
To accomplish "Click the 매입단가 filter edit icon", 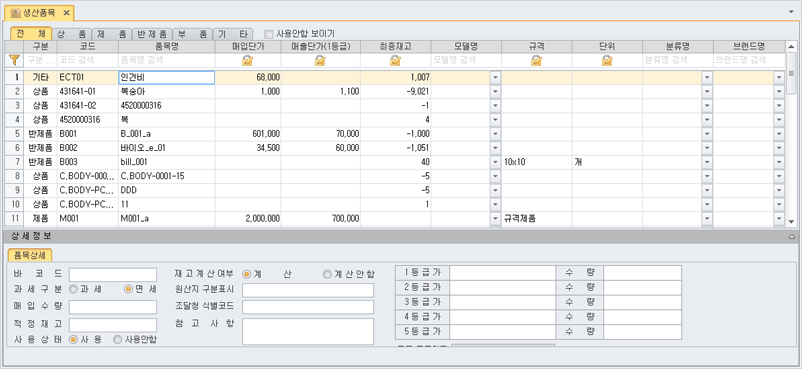I will (x=248, y=60).
